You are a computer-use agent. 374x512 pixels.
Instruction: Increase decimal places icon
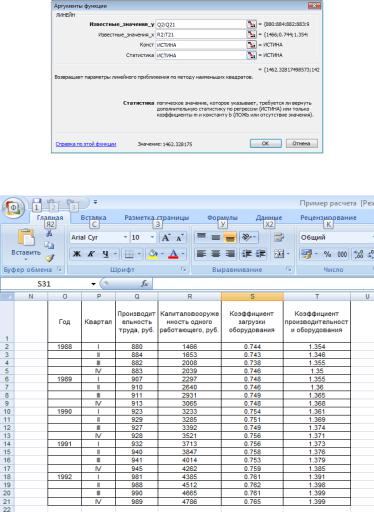click(359, 254)
